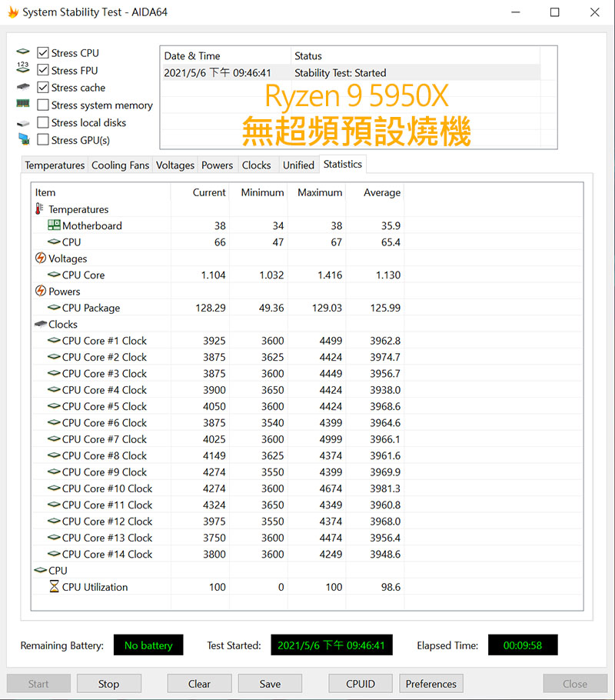Click the icon for CPU Core #1 Clock

point(54,340)
